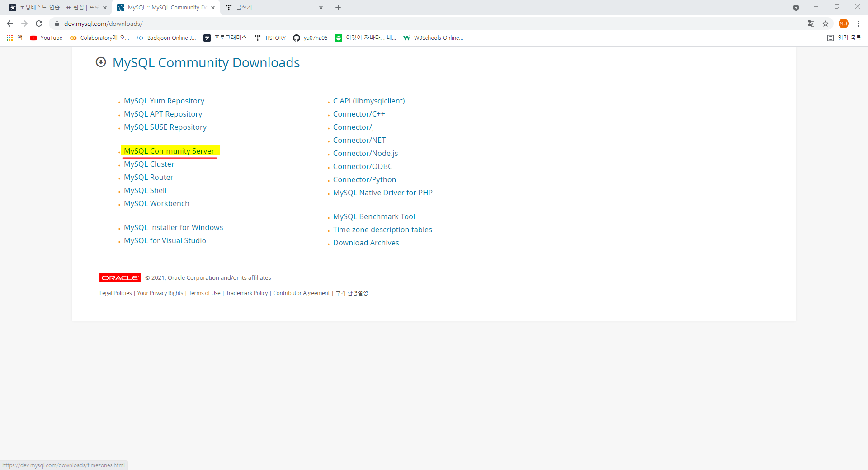
Task: Open MySQL SUSE Repository link
Action: tap(165, 127)
